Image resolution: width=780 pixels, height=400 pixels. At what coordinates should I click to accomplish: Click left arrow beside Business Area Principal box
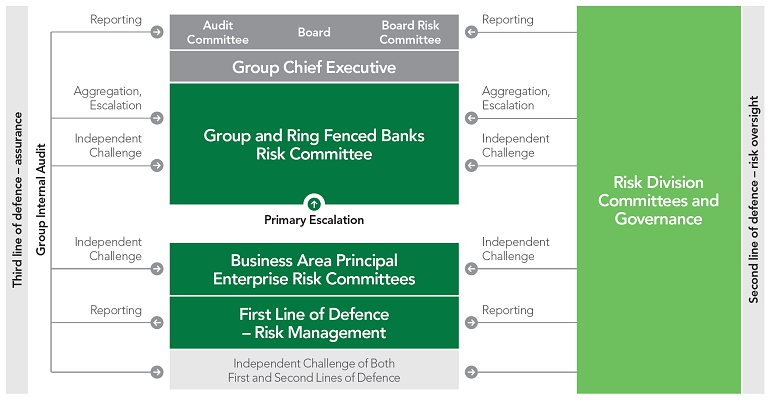click(157, 268)
